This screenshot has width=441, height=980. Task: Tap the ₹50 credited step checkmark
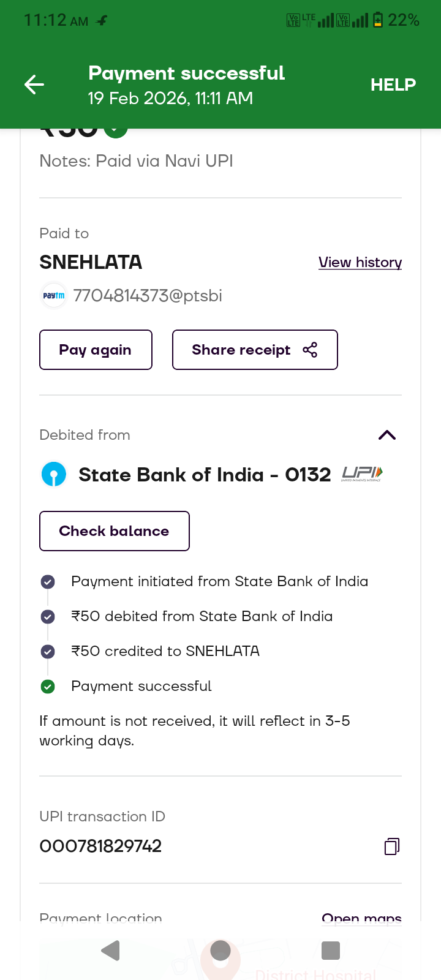click(48, 652)
